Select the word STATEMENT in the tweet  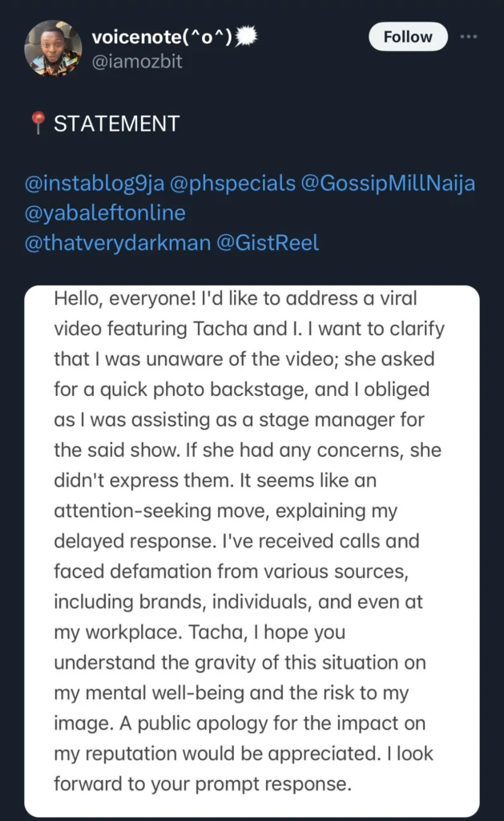pos(115,123)
